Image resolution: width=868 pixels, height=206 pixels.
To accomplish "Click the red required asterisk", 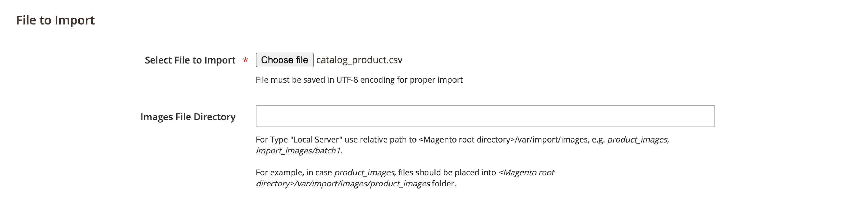I will [x=245, y=60].
